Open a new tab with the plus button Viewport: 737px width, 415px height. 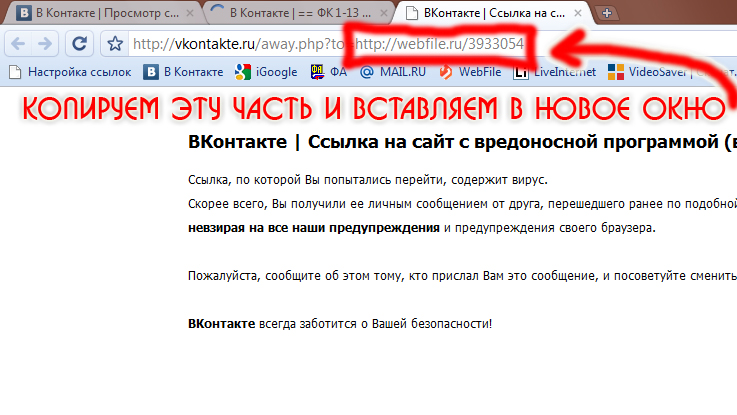point(606,13)
